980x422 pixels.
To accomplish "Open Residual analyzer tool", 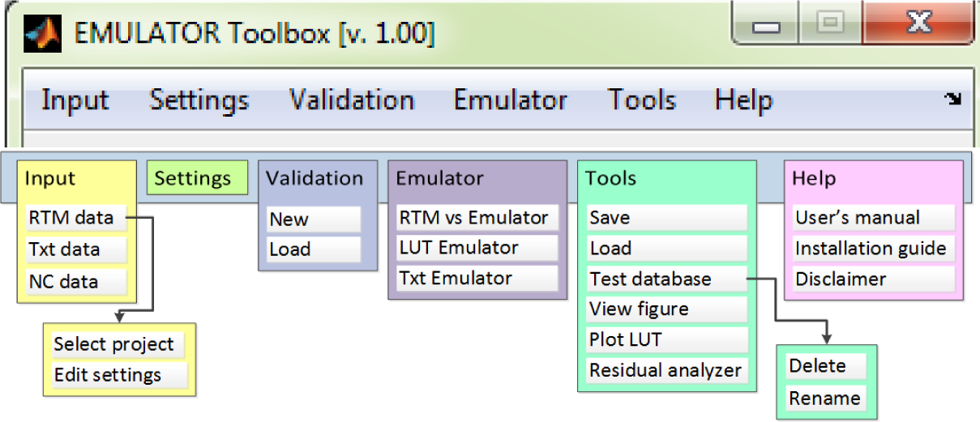I will pos(665,370).
